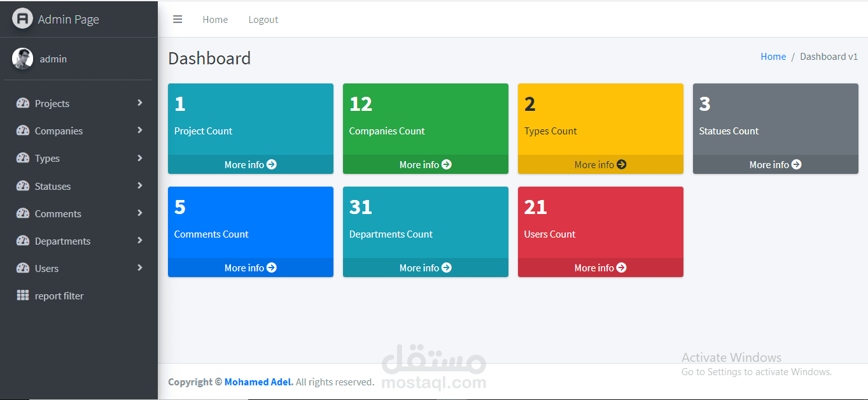Click arrow icon in Statues Count card

(x=797, y=164)
